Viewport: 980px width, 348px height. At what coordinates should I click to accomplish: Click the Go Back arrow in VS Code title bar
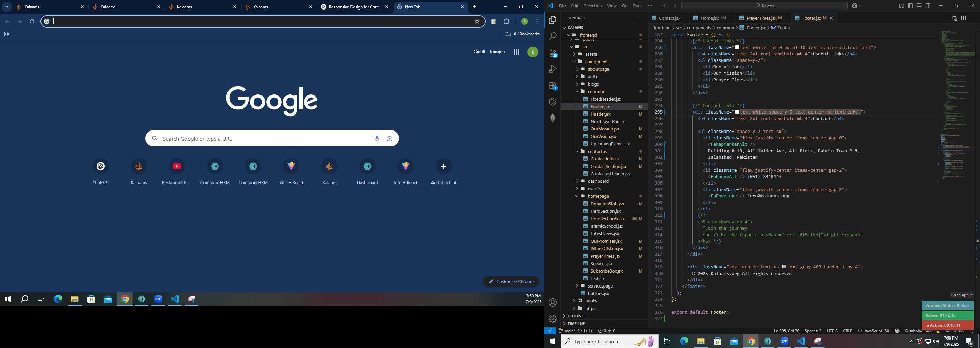(x=665, y=6)
